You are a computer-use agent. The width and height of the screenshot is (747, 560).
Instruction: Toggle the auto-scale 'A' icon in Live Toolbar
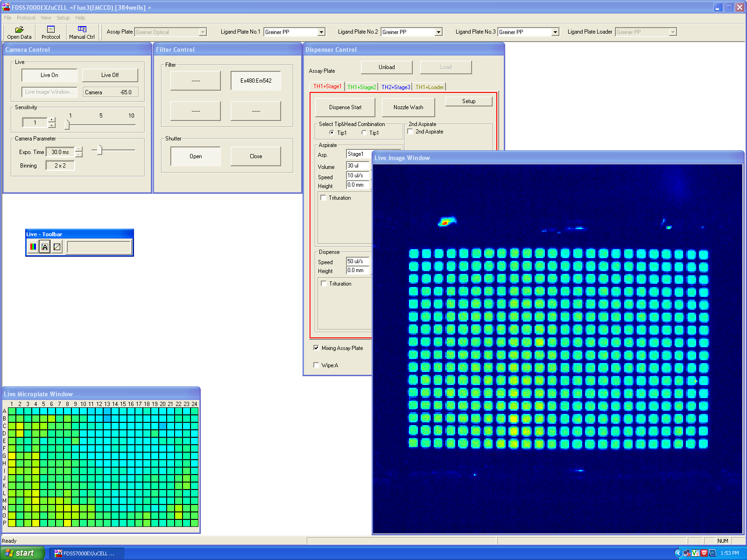[x=45, y=247]
